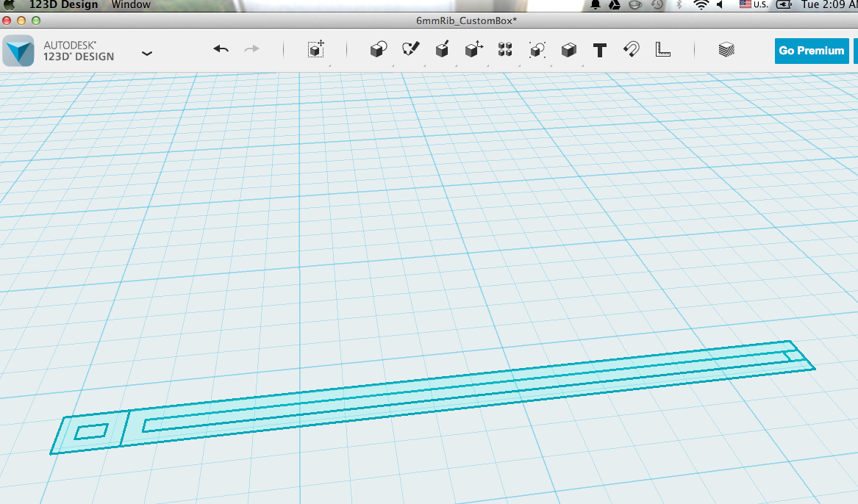Select the Text tool
858x504 pixels.
tap(600, 50)
